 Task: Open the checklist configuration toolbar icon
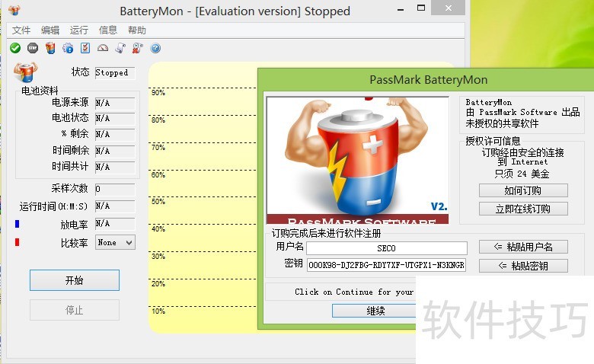coord(85,48)
